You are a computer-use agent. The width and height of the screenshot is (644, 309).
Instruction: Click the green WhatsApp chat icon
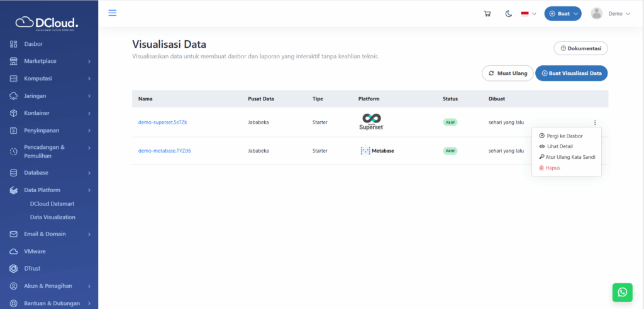click(x=622, y=292)
